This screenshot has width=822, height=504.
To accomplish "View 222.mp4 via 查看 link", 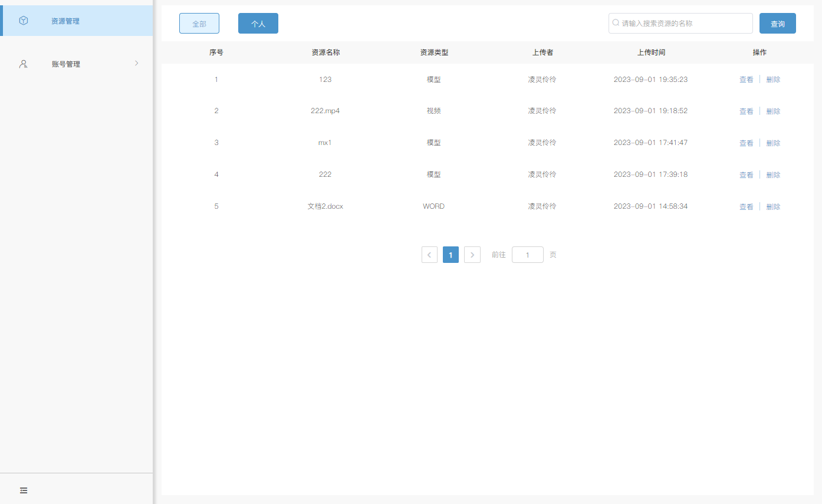I will click(x=747, y=111).
